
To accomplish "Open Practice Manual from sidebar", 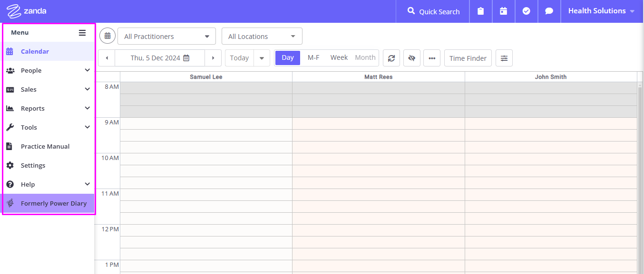I will tap(48, 146).
